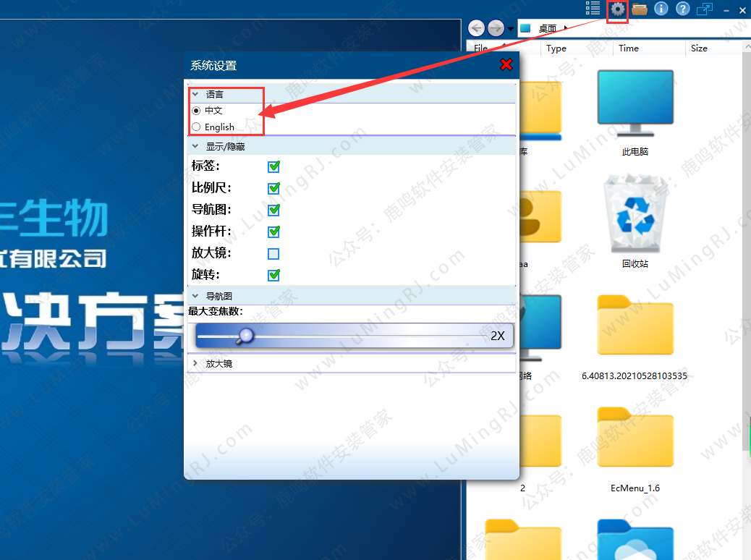This screenshot has height=560, width=751.
Task: Collapse the 语言 section
Action: [x=195, y=94]
